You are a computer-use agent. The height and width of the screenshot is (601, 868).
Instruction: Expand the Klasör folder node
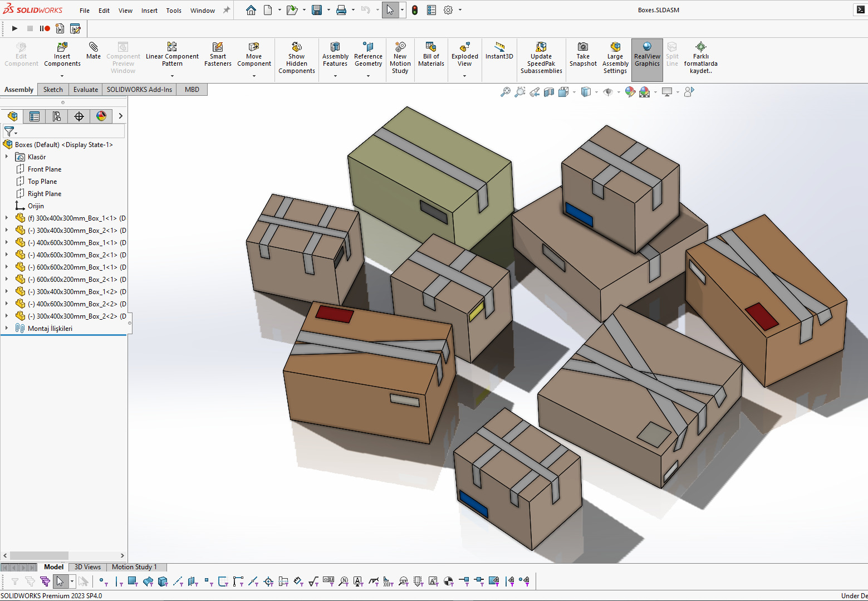[x=7, y=157]
